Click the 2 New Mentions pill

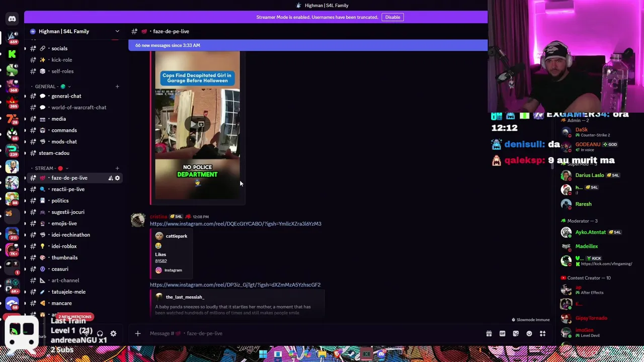[75, 317]
